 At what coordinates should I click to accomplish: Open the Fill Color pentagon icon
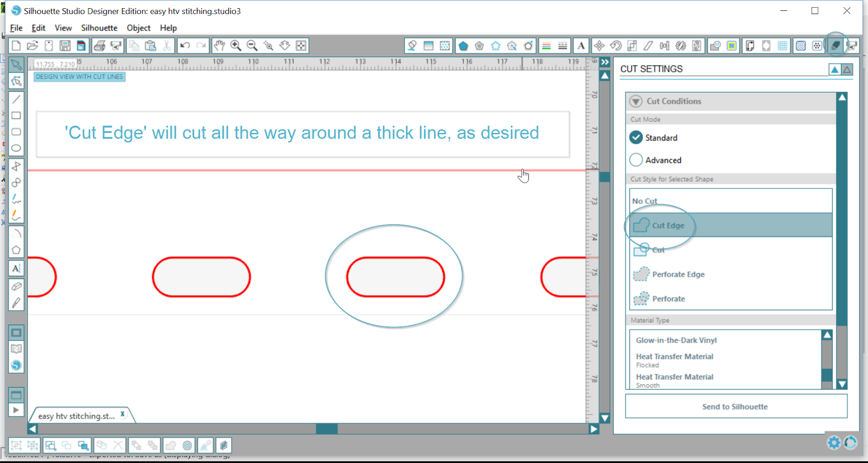coord(463,46)
